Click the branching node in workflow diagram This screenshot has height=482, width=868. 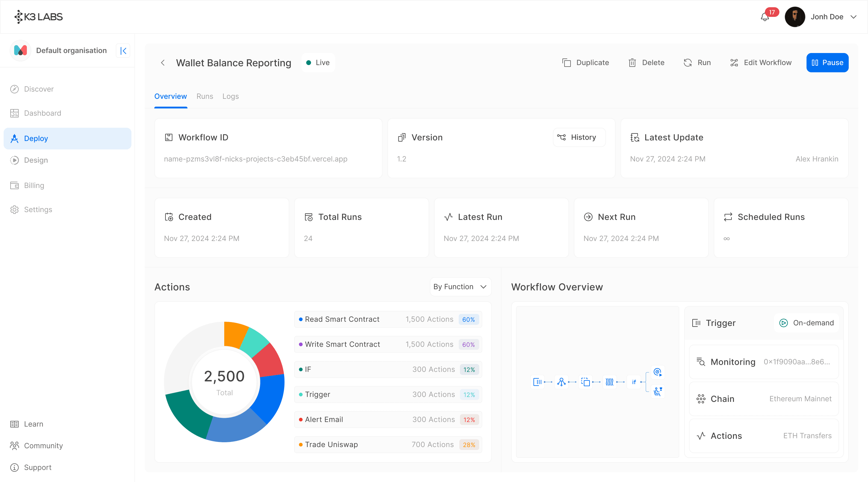(561, 382)
